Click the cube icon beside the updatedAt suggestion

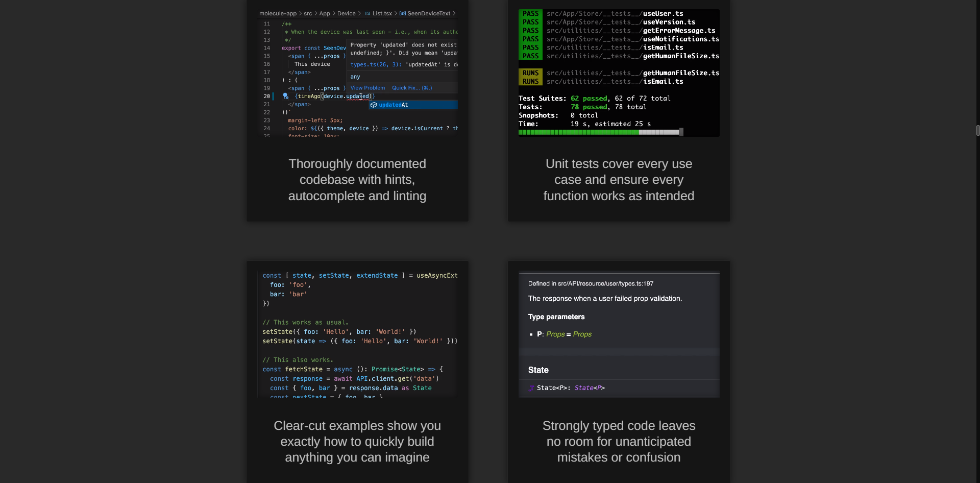374,105
